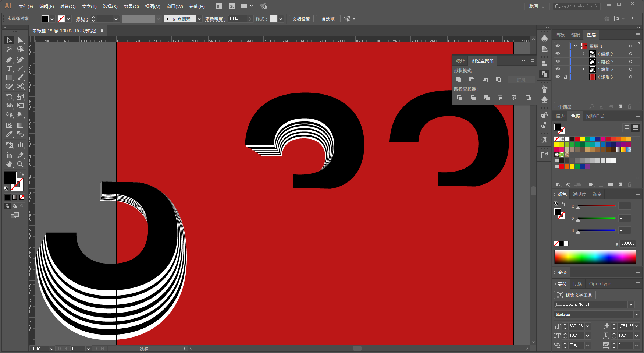Click the Unite shape mode icon

(x=459, y=80)
